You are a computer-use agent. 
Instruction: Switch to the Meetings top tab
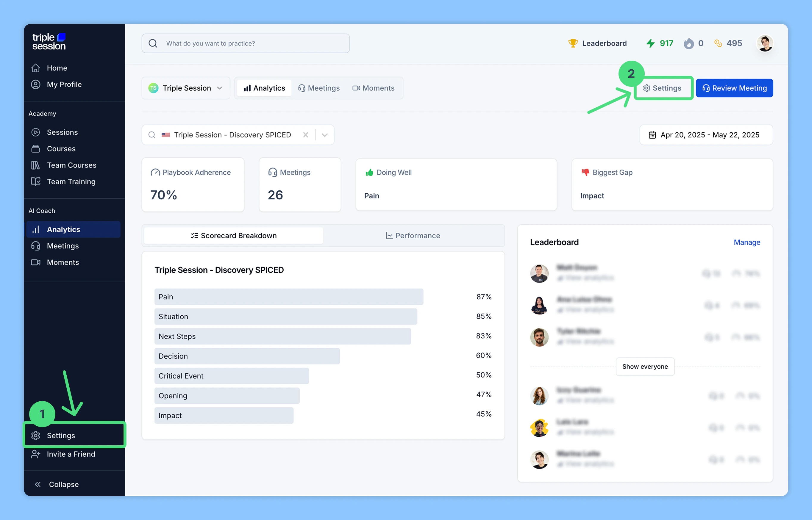[x=319, y=88]
